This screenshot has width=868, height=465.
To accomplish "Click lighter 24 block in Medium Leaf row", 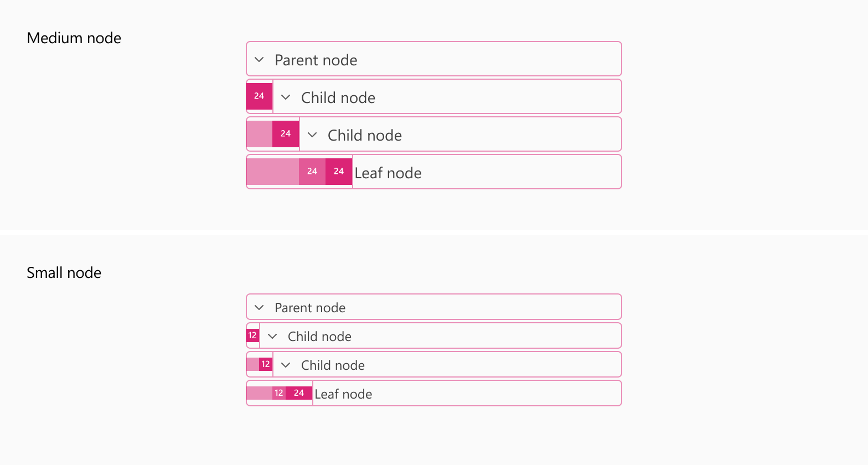I will (312, 172).
